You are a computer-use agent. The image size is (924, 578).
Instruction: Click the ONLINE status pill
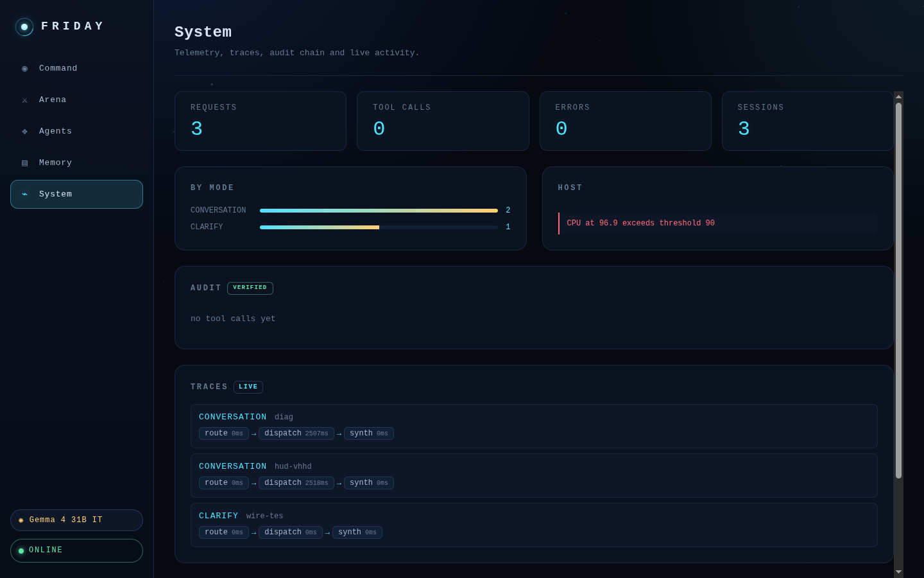(x=76, y=550)
